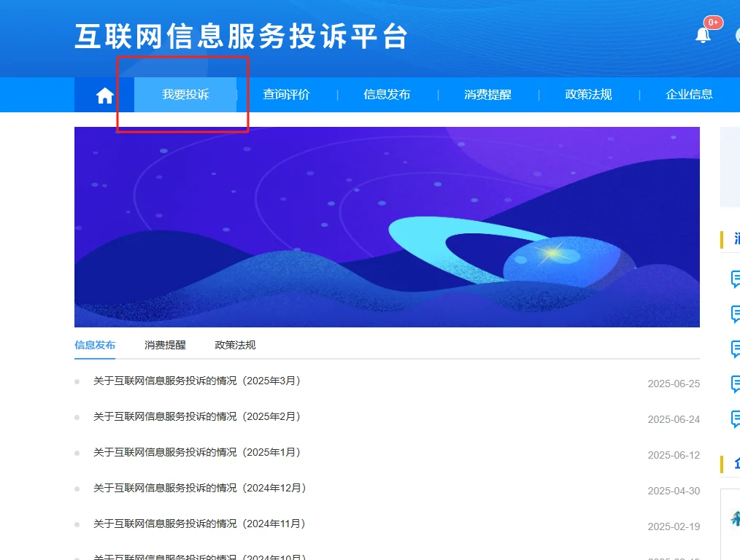
Task: Open the 2024年12月 complaint report link
Action: pos(199,488)
